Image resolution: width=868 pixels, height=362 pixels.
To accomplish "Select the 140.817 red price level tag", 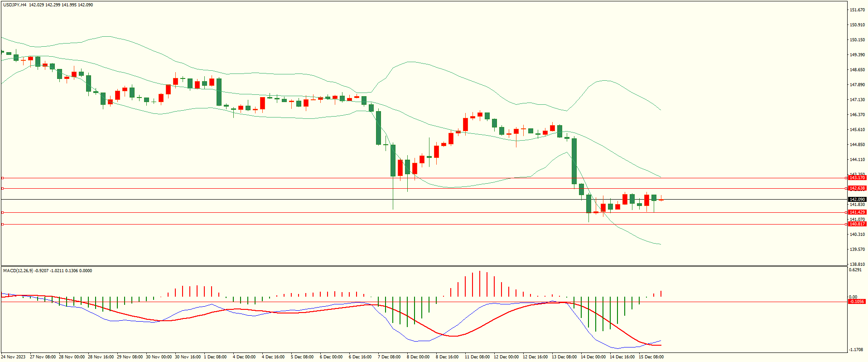I will coord(857,224).
